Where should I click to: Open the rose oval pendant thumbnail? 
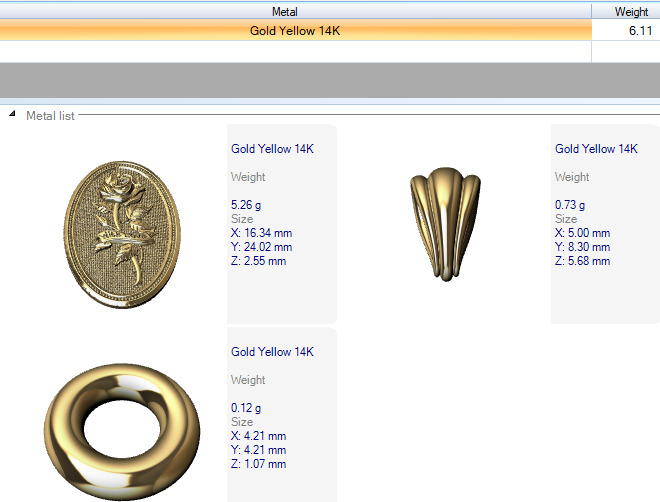(122, 234)
